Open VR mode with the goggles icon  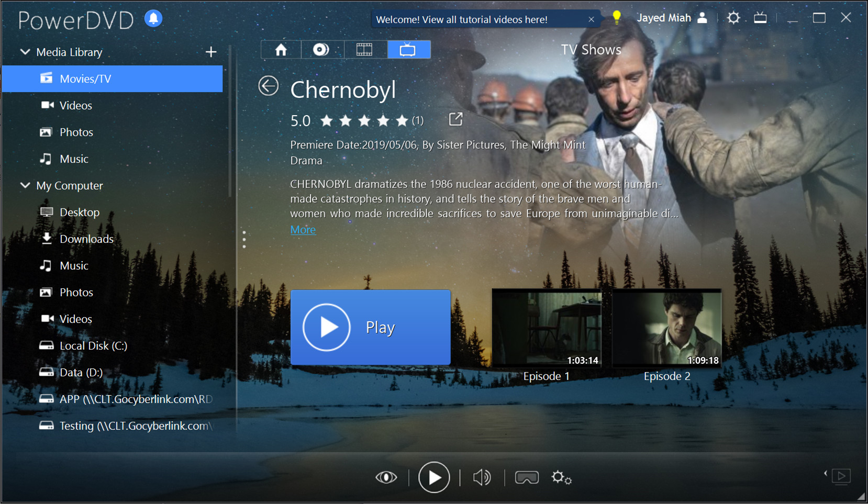point(527,477)
